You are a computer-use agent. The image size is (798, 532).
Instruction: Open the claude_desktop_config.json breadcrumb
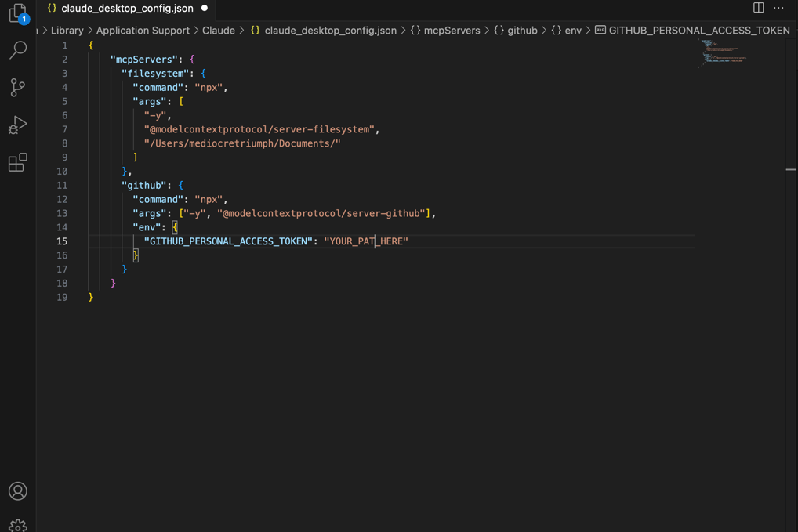click(x=324, y=31)
